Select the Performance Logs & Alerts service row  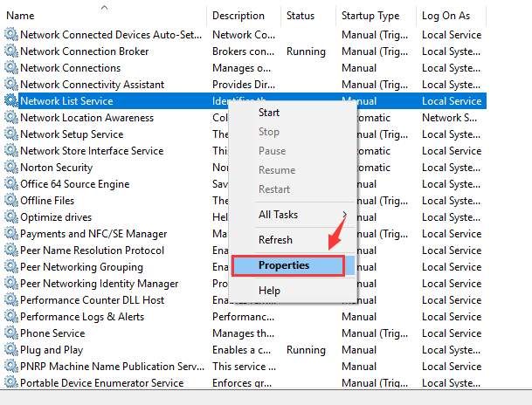(81, 317)
